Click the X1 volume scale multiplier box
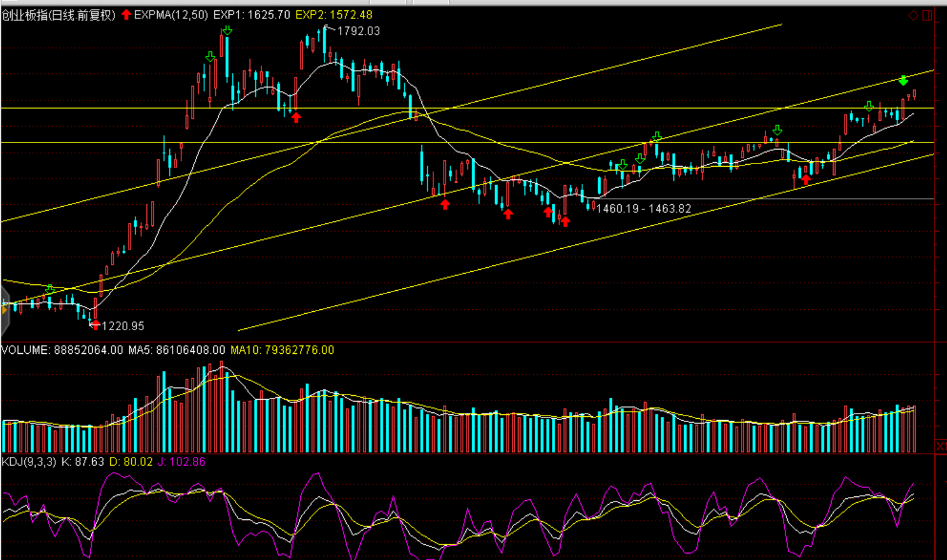The height and width of the screenshot is (560, 947). pos(941,446)
